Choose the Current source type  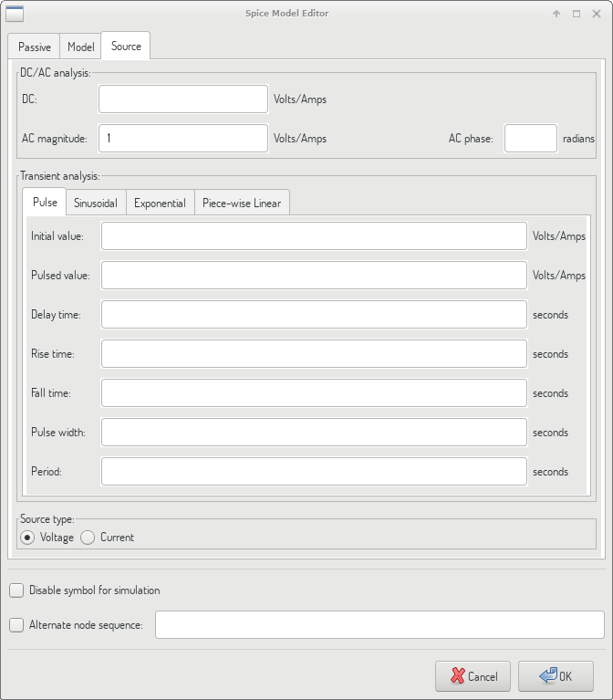pyautogui.click(x=88, y=538)
